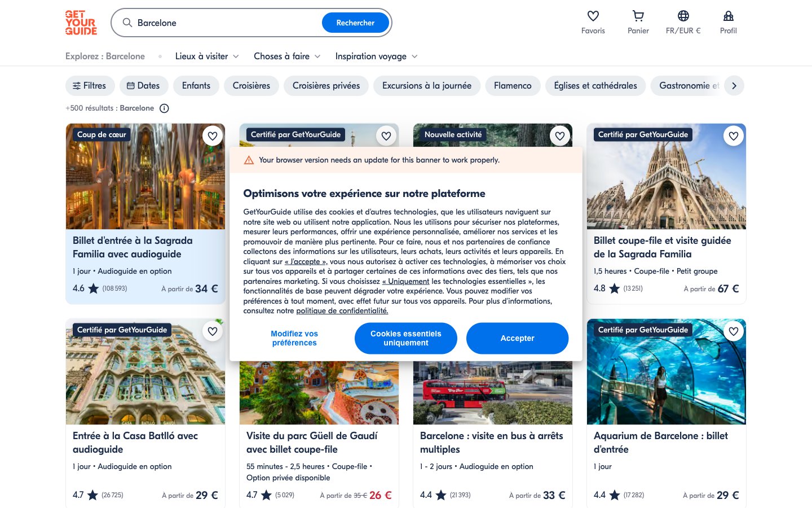Click the GetYourGuide logo
Image resolution: width=812 pixels, height=508 pixels.
click(x=81, y=23)
